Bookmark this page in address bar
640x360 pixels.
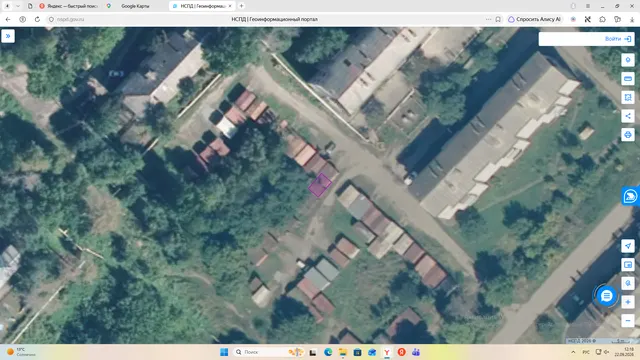point(498,19)
